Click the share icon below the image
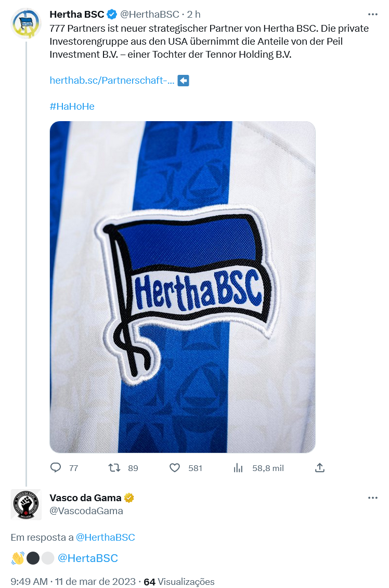389x588 pixels. [x=320, y=468]
